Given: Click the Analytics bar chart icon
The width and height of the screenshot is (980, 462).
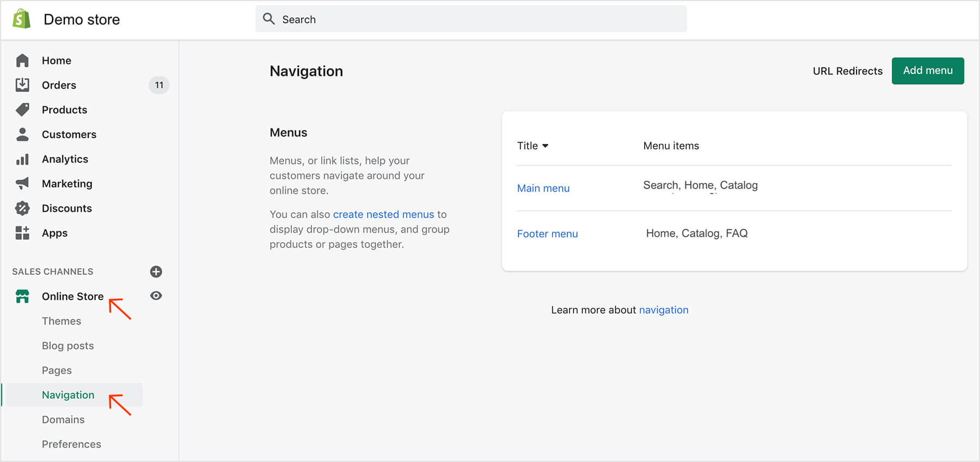Looking at the screenshot, I should pyautogui.click(x=22, y=159).
